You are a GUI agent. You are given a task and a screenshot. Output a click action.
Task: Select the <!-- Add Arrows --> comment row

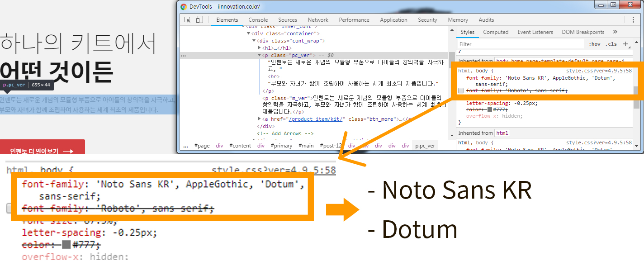[x=285, y=133]
